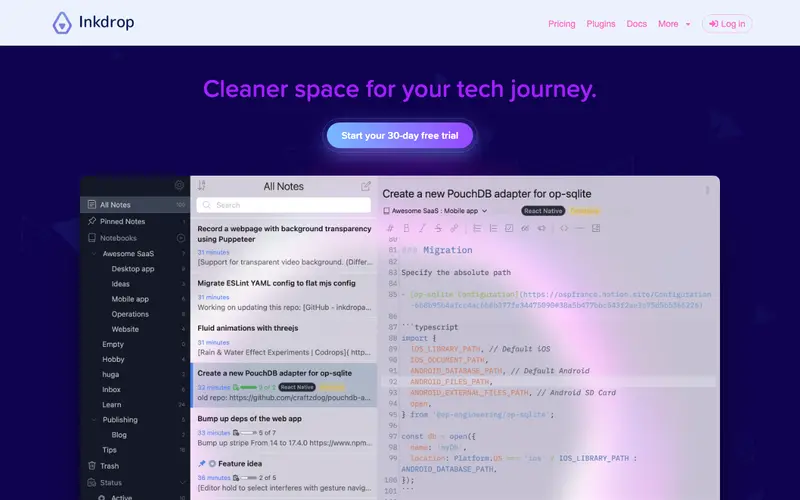Viewport: 800px width, 500px height.
Task: Insert heading with hash toolbar icon
Action: 390,228
